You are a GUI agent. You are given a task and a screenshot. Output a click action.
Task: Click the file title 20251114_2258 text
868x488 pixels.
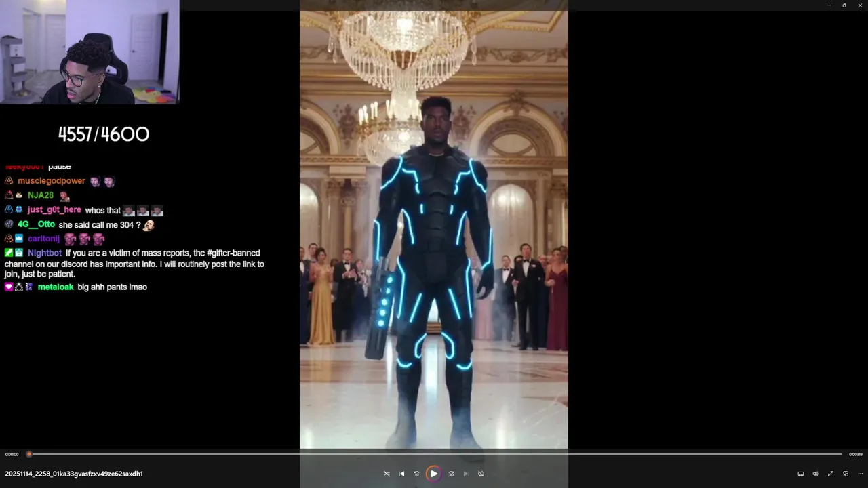73,474
